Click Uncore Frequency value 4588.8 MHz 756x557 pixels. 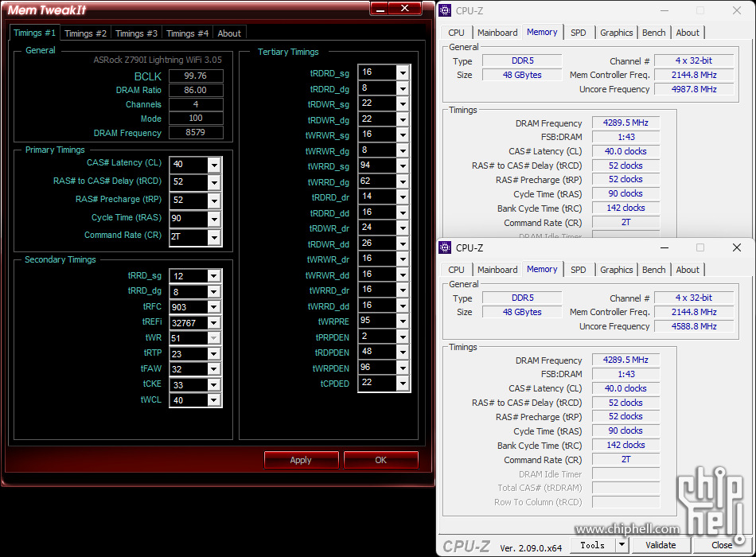click(694, 326)
